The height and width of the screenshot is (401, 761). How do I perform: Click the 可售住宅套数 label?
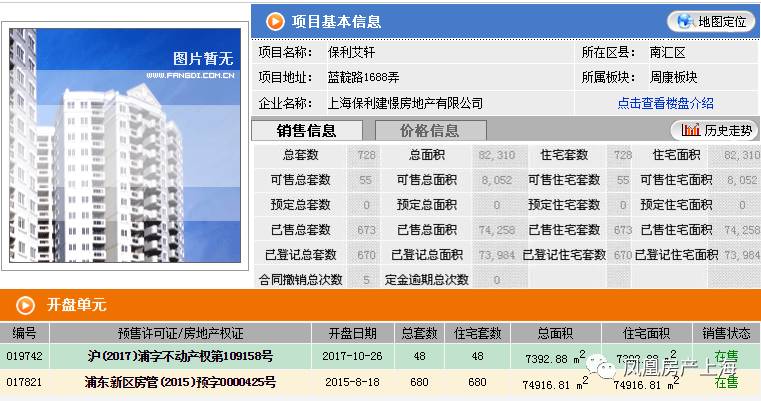point(564,180)
